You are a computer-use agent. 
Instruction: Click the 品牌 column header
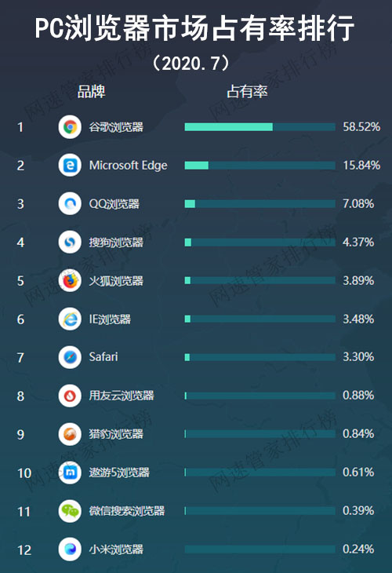click(x=92, y=92)
